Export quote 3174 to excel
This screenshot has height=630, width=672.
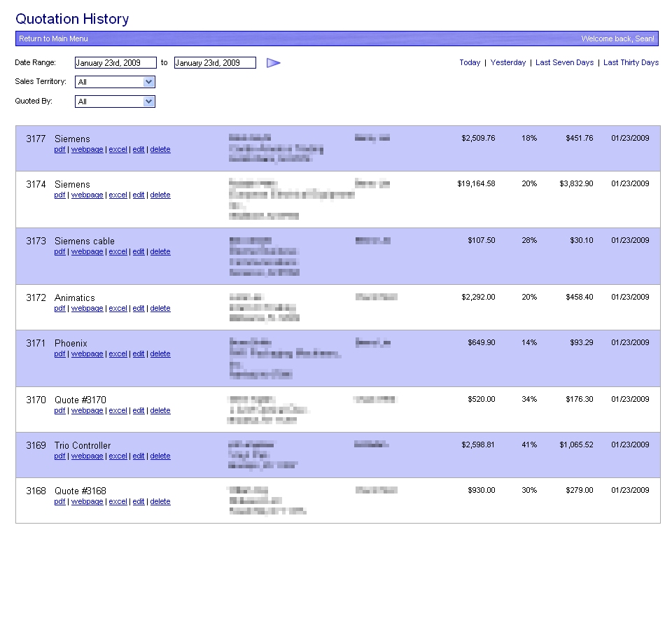118,195
